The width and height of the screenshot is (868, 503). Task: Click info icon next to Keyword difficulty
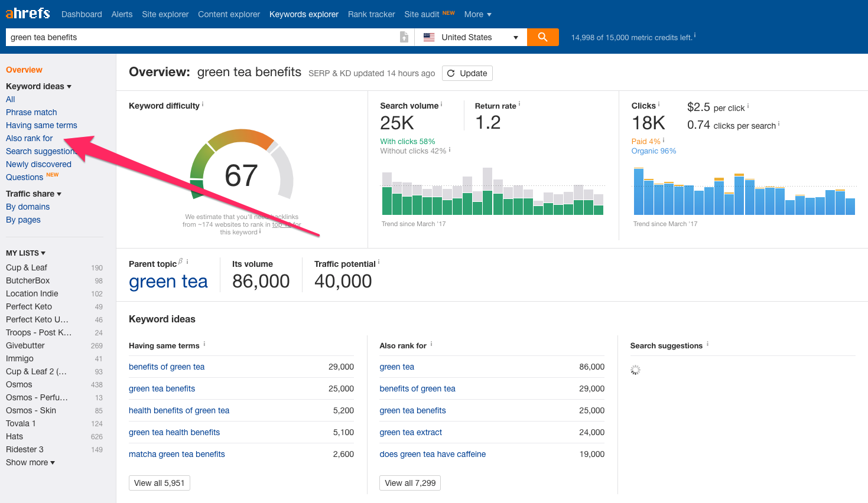click(x=203, y=104)
